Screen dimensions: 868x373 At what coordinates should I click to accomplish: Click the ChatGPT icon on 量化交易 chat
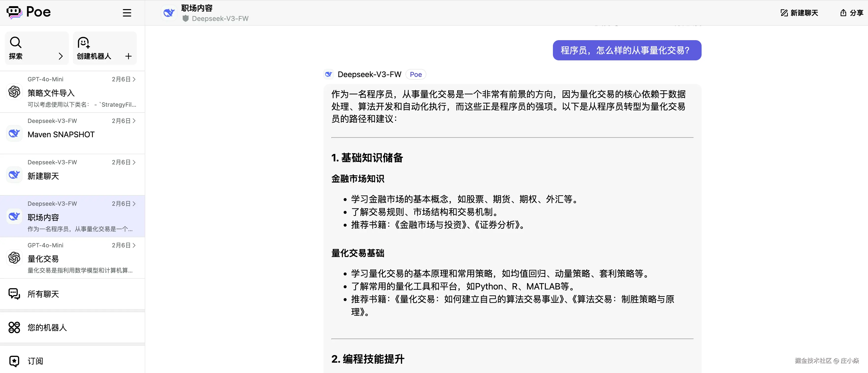[14, 258]
